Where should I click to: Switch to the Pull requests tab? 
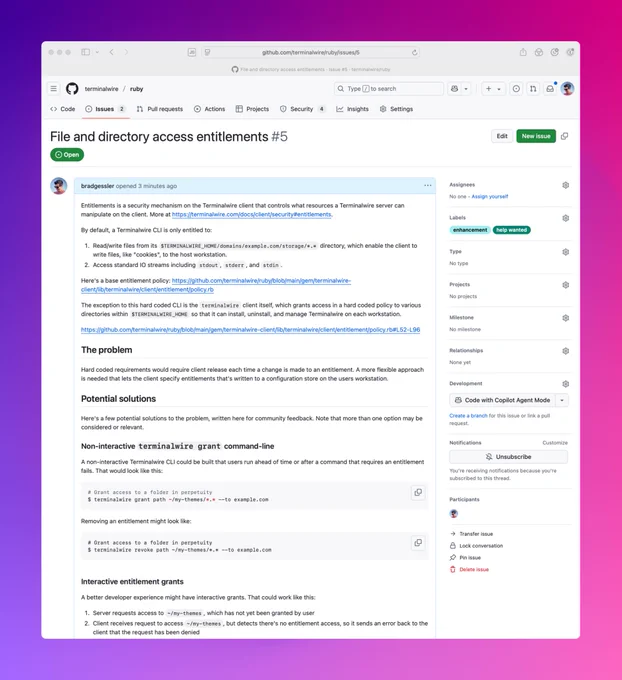click(x=160, y=109)
